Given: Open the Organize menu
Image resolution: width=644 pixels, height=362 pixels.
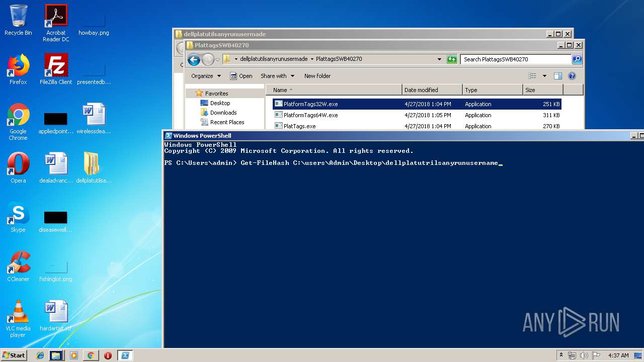Looking at the screenshot, I should [x=206, y=76].
